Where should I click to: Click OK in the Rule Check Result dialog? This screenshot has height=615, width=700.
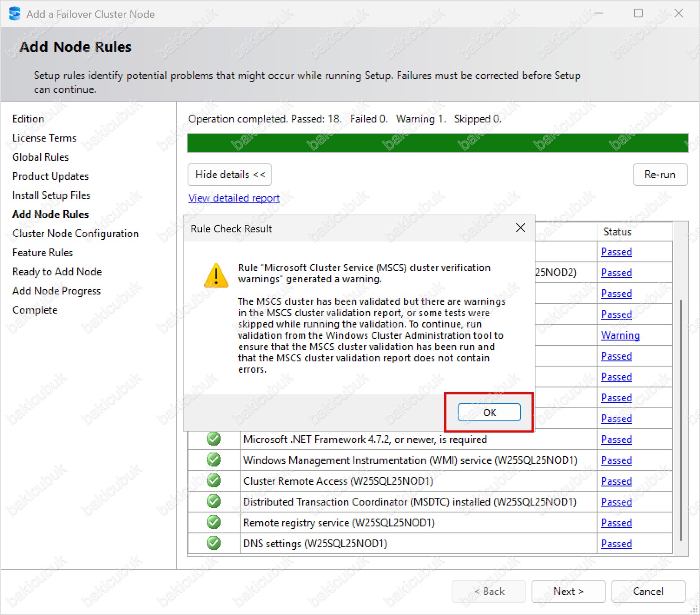coord(489,412)
